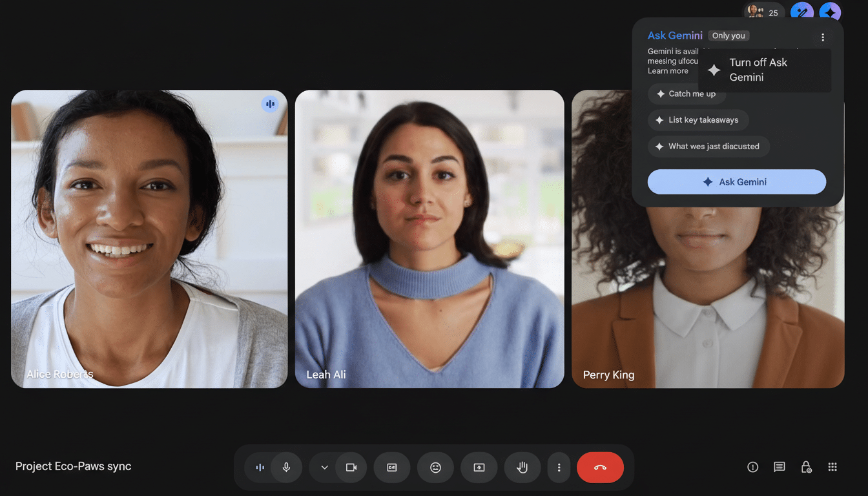868x496 pixels.
Task: Open the Learn more link
Action: click(x=668, y=70)
